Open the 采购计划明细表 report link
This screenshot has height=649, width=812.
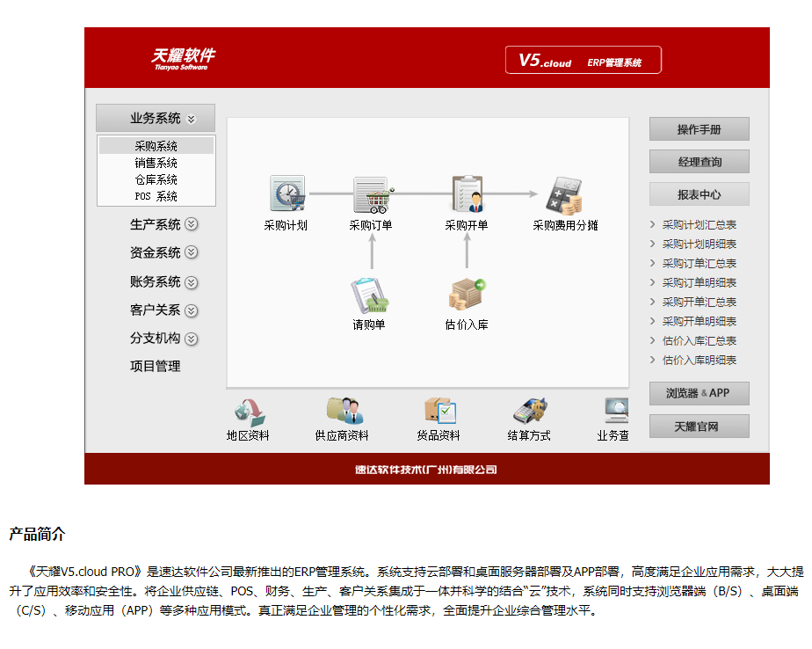coord(700,244)
